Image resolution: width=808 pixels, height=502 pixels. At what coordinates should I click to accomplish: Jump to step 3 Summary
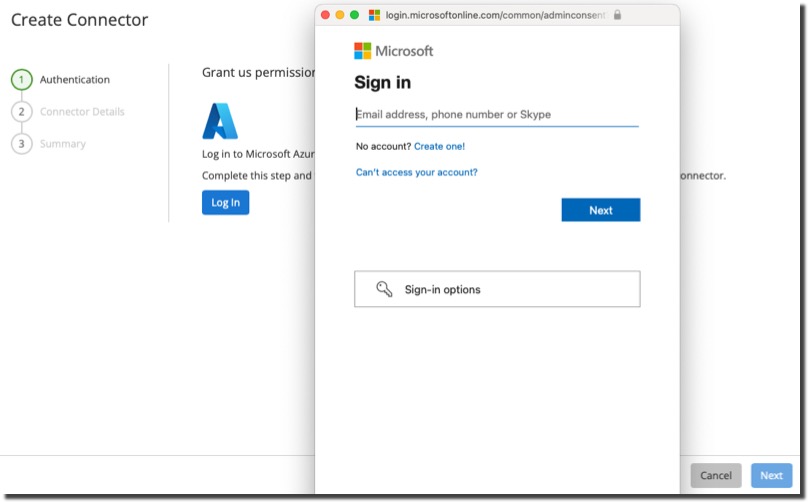click(62, 144)
